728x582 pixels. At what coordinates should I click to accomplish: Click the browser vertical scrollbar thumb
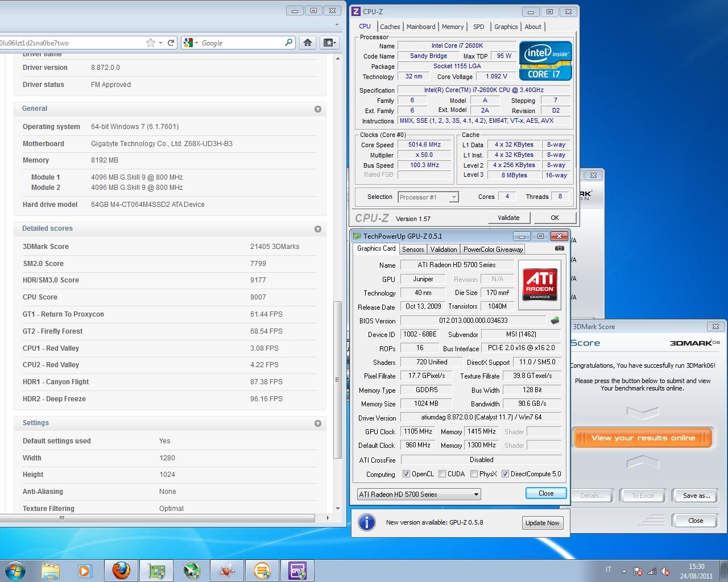click(337, 380)
